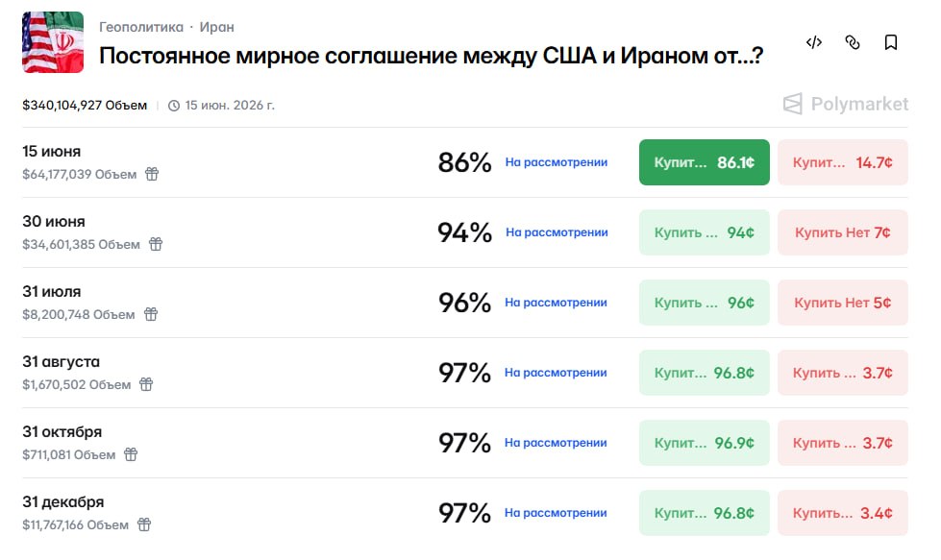Click gift icon in 31 декабря row

144,524
